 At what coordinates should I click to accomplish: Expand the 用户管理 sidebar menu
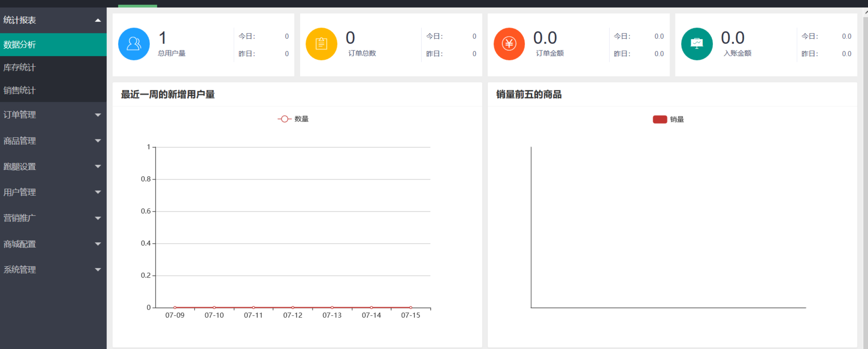tap(53, 192)
